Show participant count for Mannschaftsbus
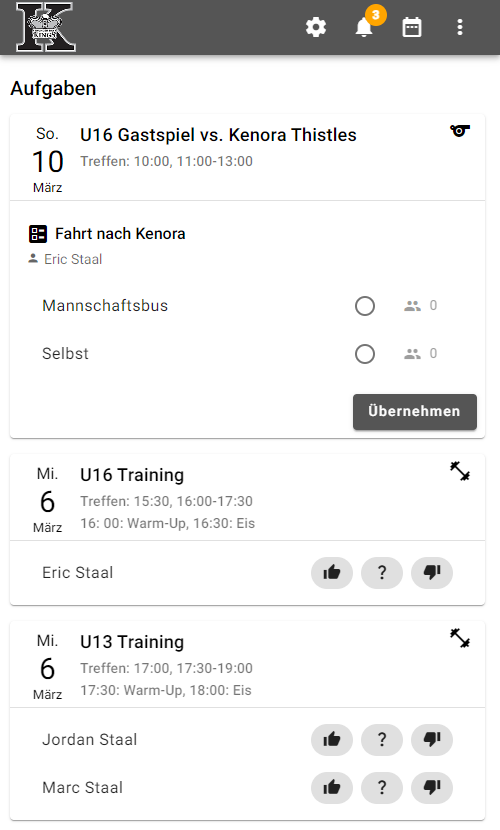The image size is (500, 830). (x=421, y=305)
